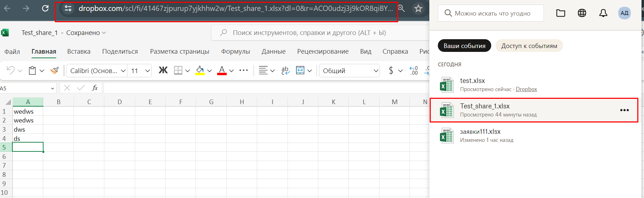Apply cell borders icon

tap(178, 70)
